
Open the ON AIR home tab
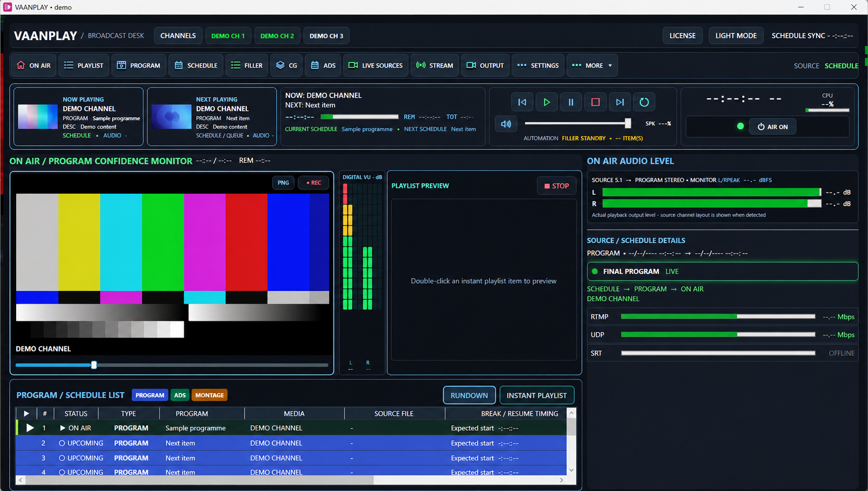coord(34,66)
